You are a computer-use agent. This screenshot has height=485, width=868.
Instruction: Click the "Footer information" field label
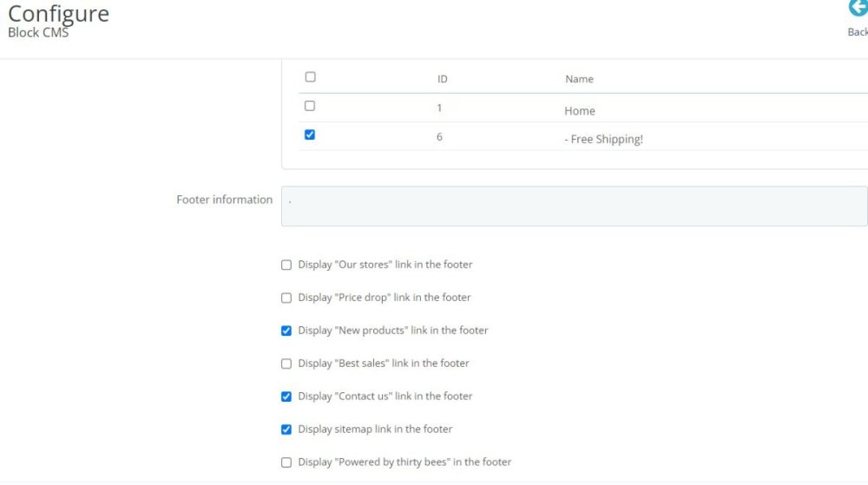(224, 200)
